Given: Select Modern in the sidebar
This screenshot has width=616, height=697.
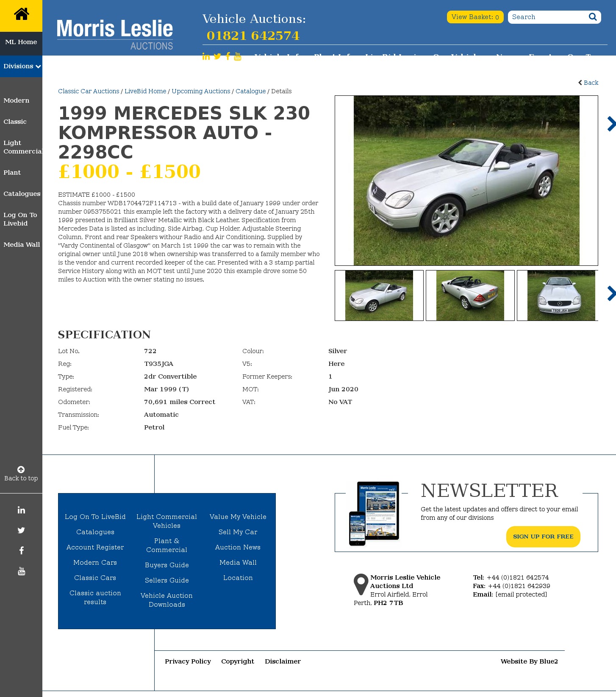Looking at the screenshot, I should coord(17,100).
